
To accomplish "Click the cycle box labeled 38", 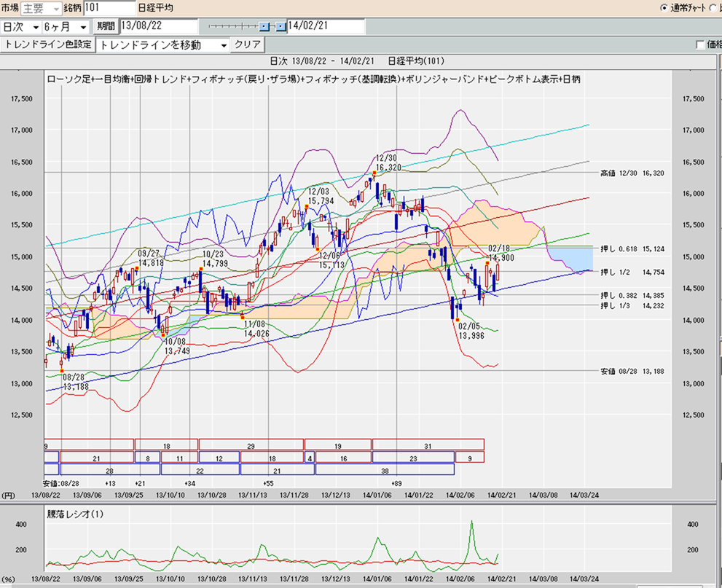I will (x=385, y=470).
